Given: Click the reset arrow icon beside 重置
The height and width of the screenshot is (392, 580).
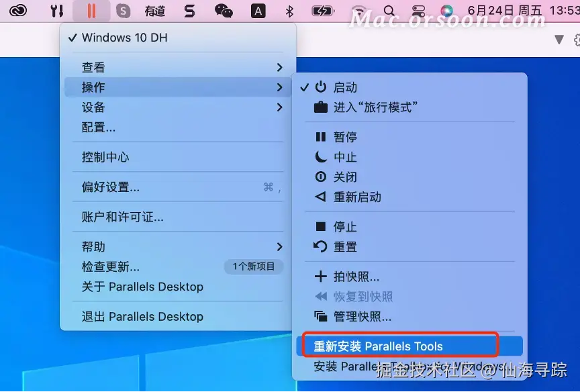Looking at the screenshot, I should pyautogui.click(x=320, y=246).
